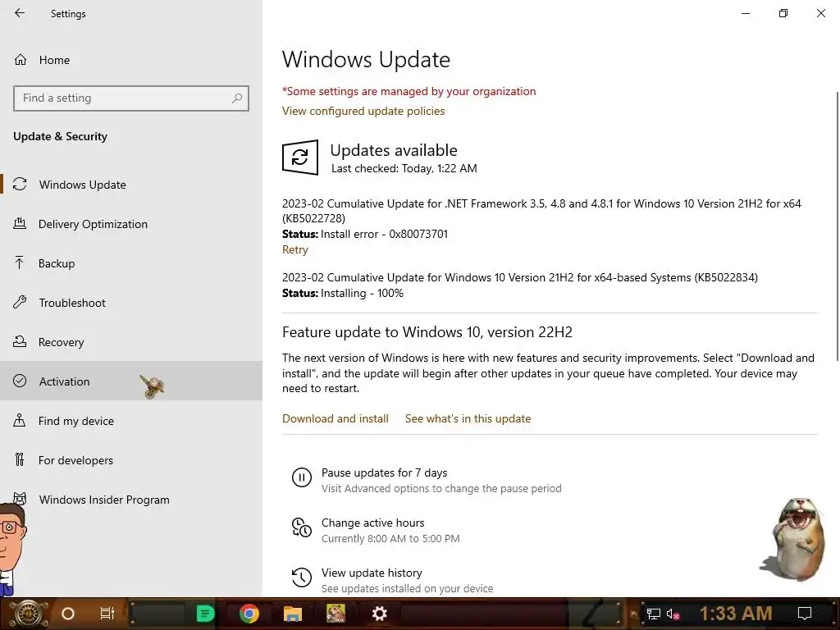Click the For developers tools icon

[x=20, y=459]
